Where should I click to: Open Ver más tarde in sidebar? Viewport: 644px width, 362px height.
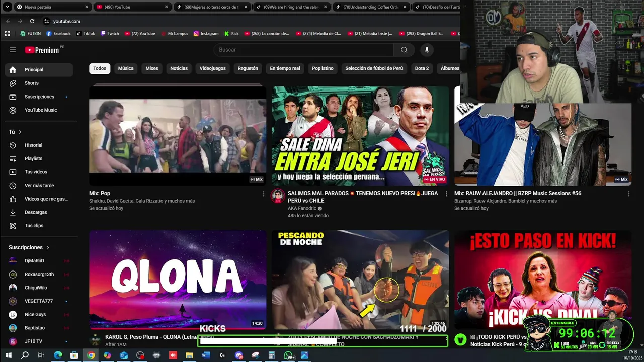click(39, 186)
